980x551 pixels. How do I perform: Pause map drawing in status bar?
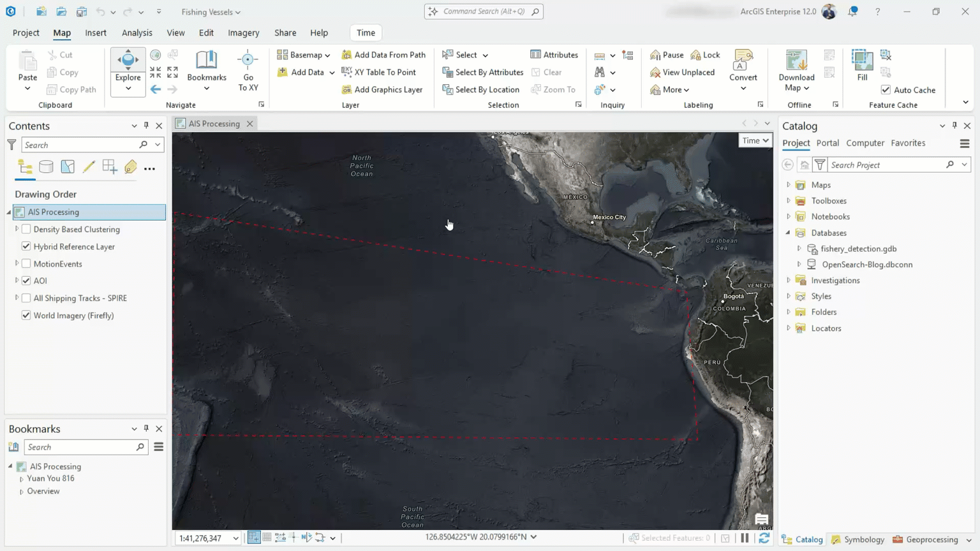pyautogui.click(x=745, y=538)
